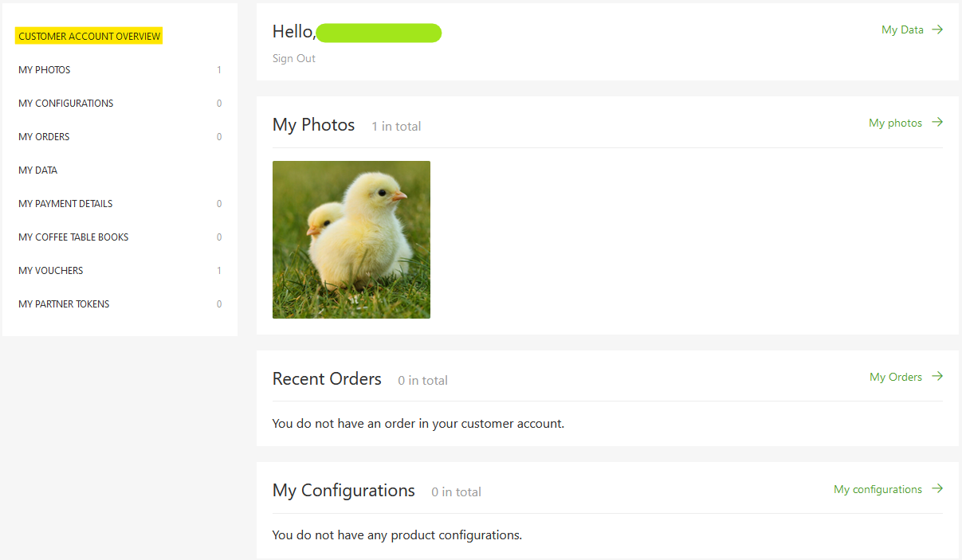962x560 pixels.
Task: Click the arrow icon beside My Data
Action: tap(937, 29)
